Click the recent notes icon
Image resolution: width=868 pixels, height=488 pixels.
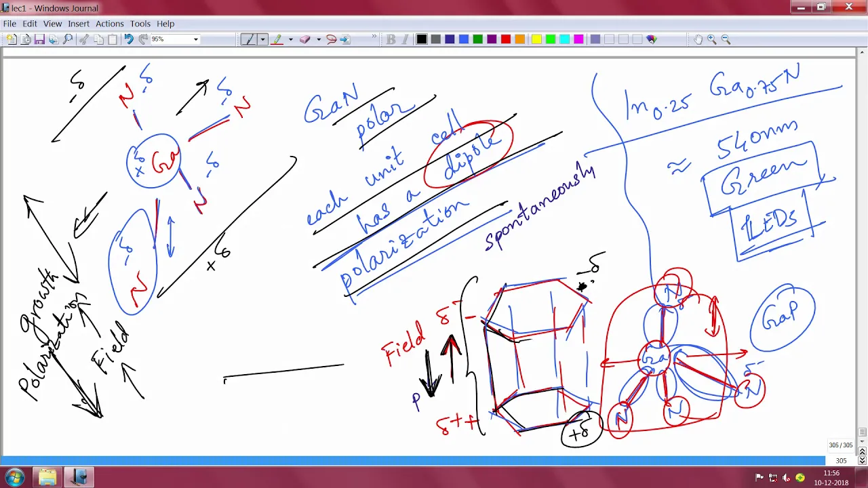[26, 39]
